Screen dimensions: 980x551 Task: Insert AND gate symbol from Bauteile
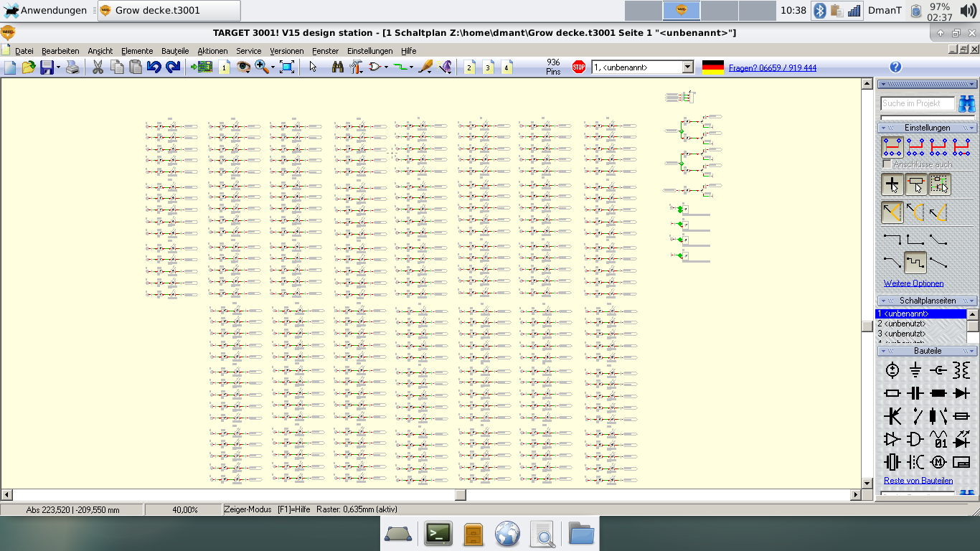(915, 439)
